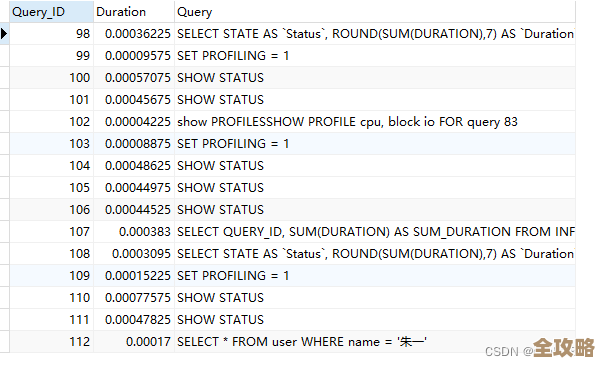Select SET PROFILING = 1 in row 103
The height and width of the screenshot is (366, 600).
click(233, 144)
